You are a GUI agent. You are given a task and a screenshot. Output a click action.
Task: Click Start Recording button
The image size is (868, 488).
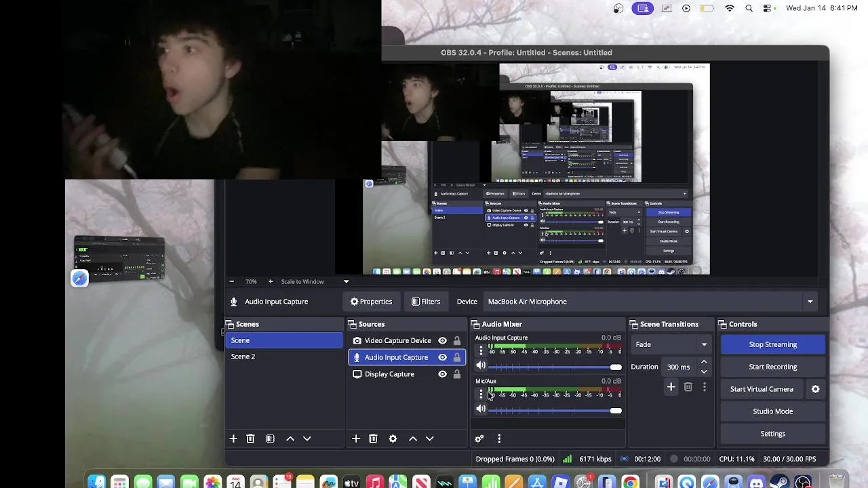pyautogui.click(x=773, y=367)
